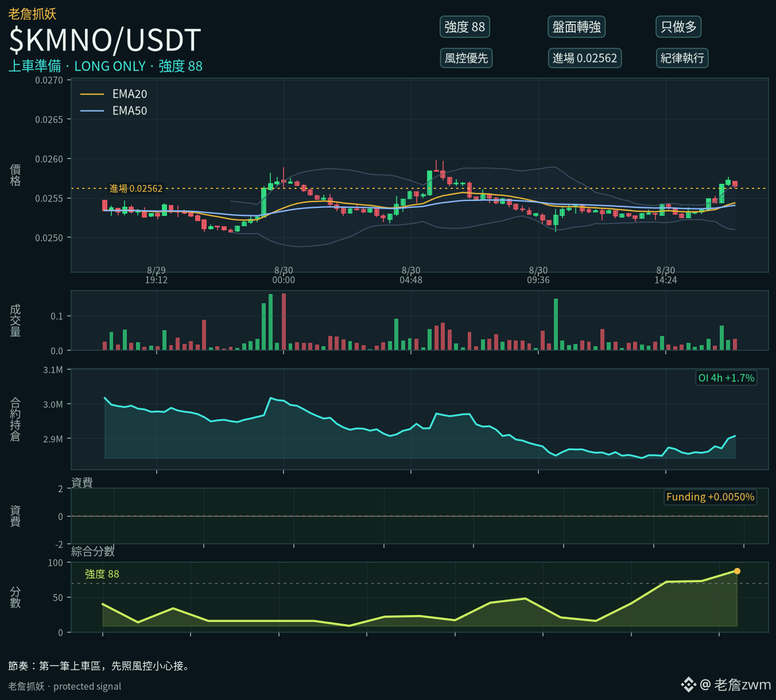Viewport: 776px width, 700px height.
Task: Select the 8/30 04:48 time label
Action: [x=411, y=275]
